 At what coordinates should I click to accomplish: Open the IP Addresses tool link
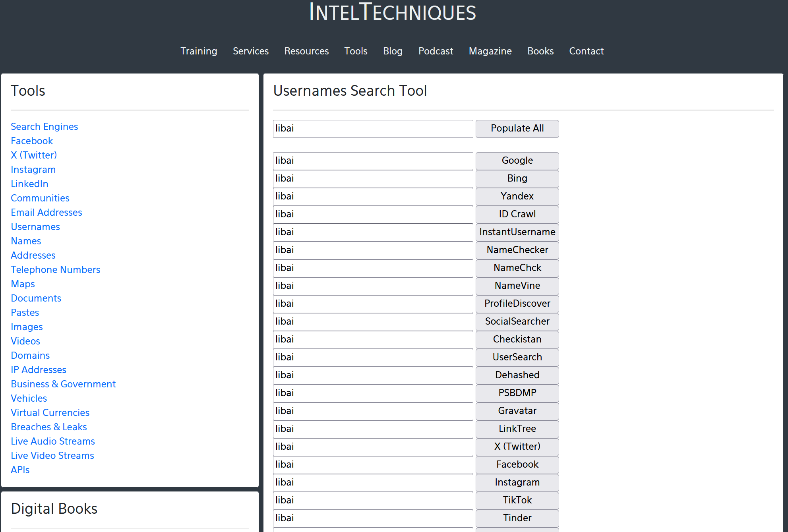click(39, 369)
